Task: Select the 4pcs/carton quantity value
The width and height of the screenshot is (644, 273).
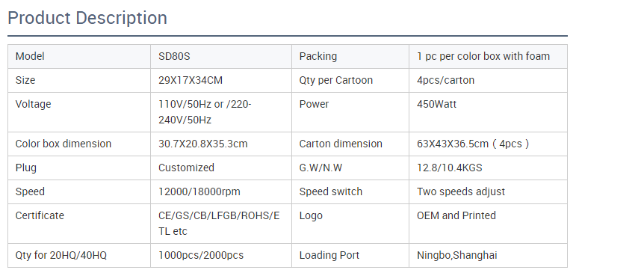Action: pyautogui.click(x=445, y=80)
